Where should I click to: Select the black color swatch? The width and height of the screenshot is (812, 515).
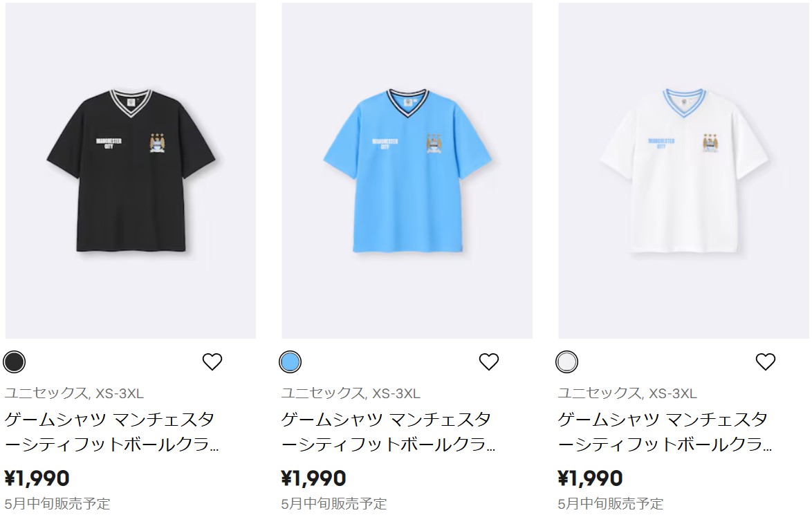point(14,362)
